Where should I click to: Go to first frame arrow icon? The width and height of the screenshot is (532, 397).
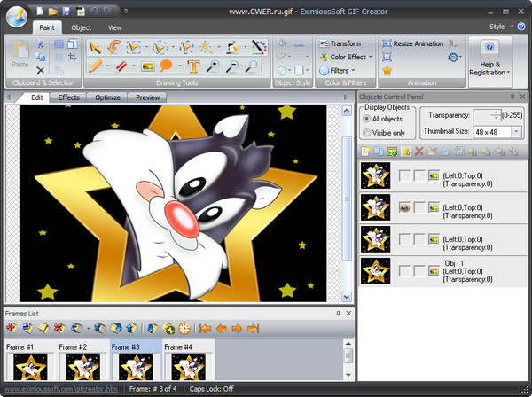(205, 329)
